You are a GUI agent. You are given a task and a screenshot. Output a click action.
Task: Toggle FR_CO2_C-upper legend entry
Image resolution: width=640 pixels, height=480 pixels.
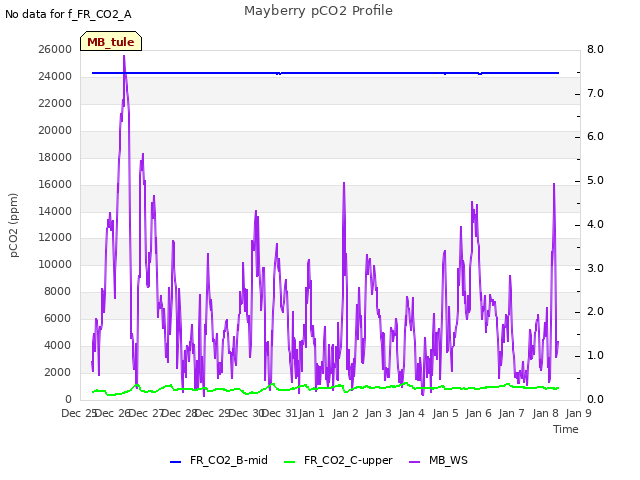pos(338,460)
